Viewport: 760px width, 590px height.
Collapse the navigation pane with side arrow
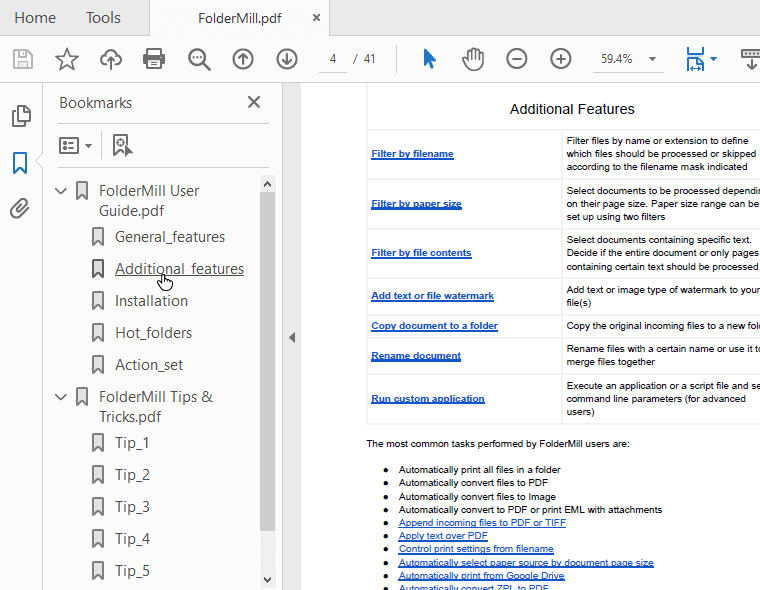pyautogui.click(x=292, y=337)
